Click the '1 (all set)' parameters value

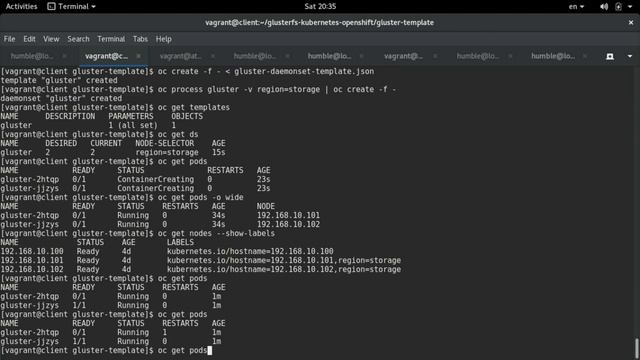133,125
